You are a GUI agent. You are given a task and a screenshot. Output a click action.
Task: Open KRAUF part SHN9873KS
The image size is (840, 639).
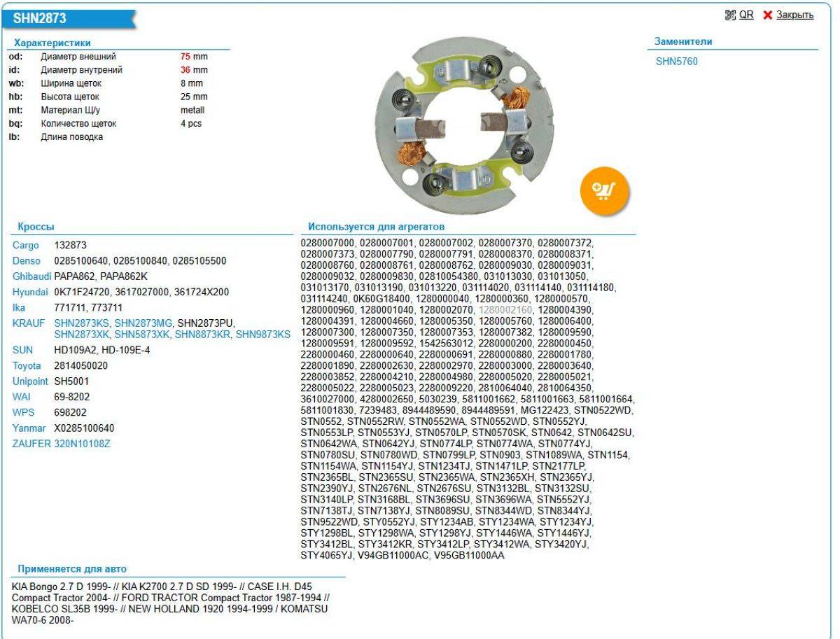coord(262,335)
